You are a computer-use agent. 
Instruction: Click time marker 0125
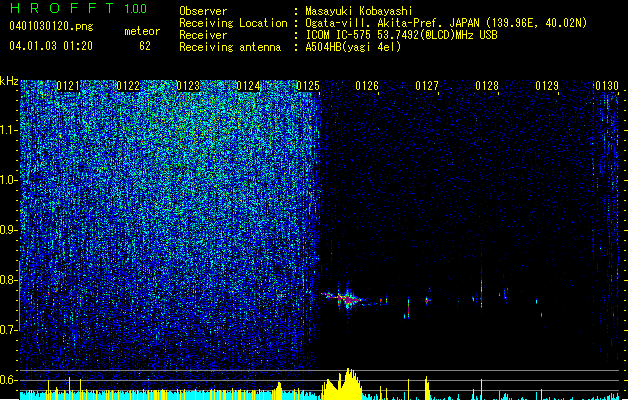[x=308, y=86]
